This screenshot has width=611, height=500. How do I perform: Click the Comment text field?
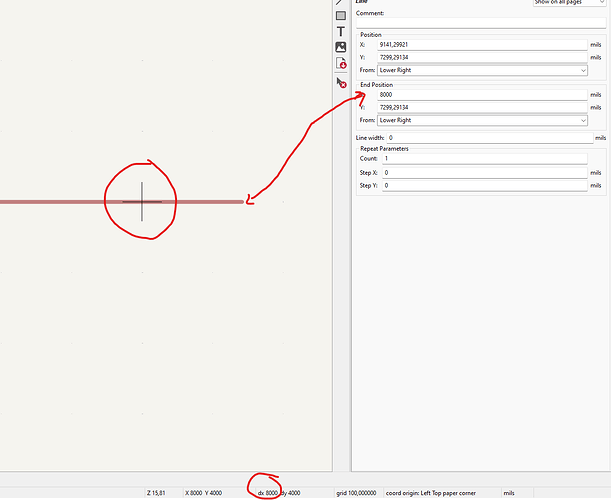(480, 23)
